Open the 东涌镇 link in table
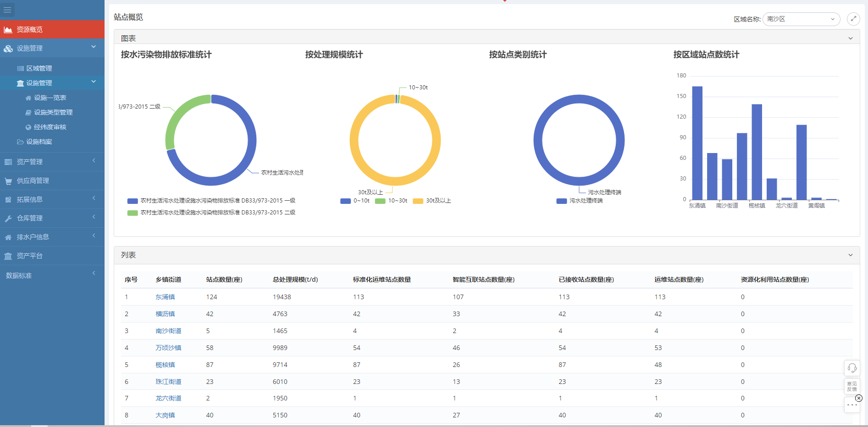Viewport: 868px width, 427px height. coord(165,297)
